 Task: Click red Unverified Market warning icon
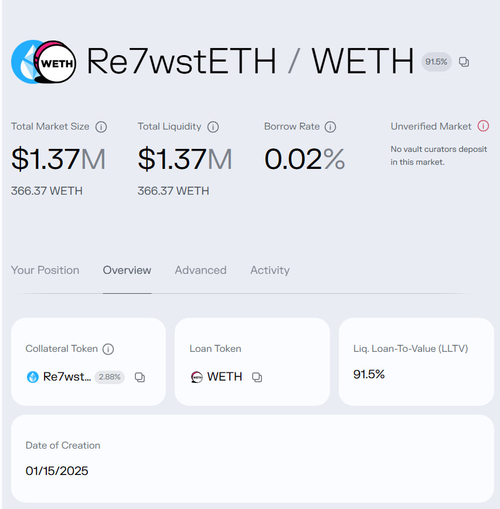[483, 126]
